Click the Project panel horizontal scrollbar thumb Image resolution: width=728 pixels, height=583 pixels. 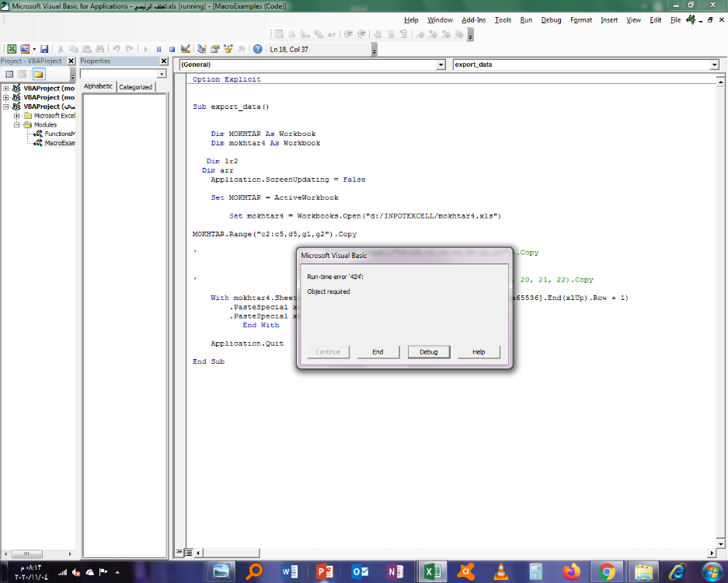click(x=26, y=553)
